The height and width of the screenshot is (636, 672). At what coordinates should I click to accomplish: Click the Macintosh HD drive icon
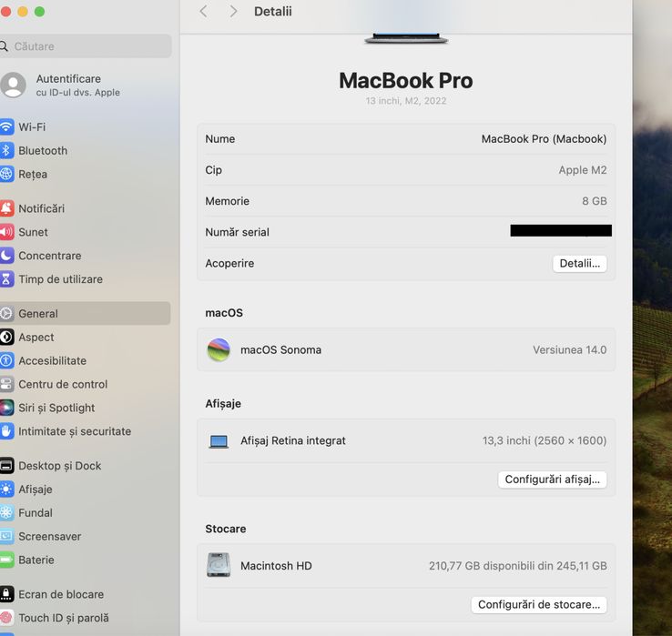219,565
